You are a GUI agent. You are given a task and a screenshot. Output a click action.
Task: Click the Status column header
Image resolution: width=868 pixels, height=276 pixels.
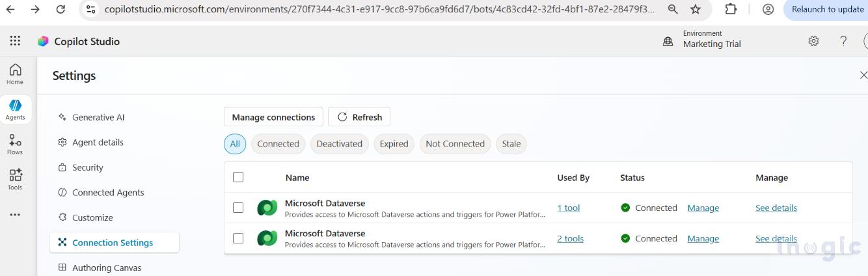tap(632, 177)
